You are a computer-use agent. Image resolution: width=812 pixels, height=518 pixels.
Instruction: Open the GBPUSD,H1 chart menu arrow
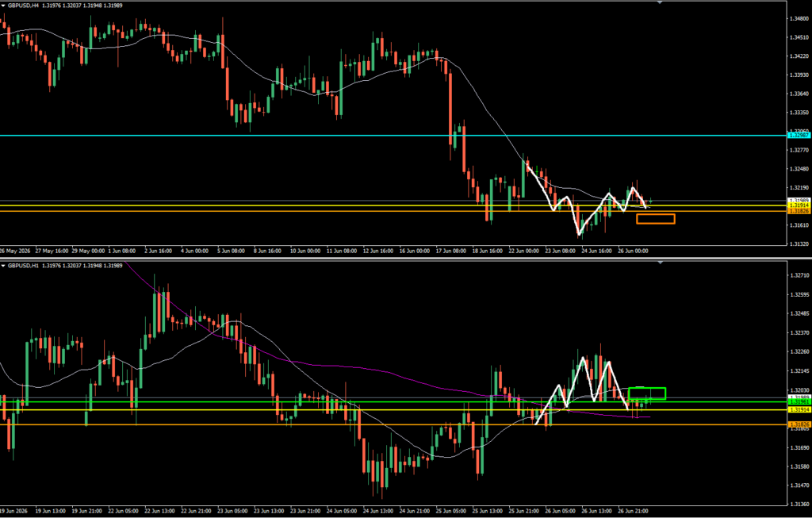3,266
